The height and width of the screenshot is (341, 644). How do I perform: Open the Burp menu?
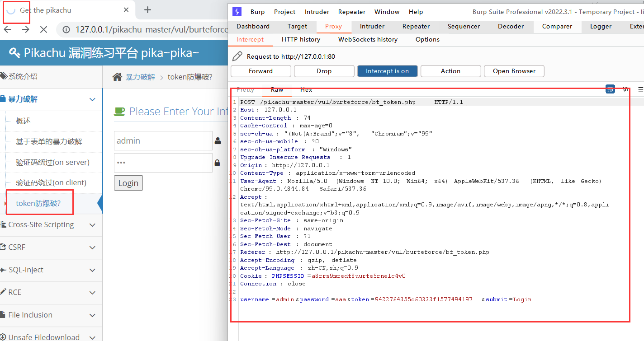(x=257, y=12)
